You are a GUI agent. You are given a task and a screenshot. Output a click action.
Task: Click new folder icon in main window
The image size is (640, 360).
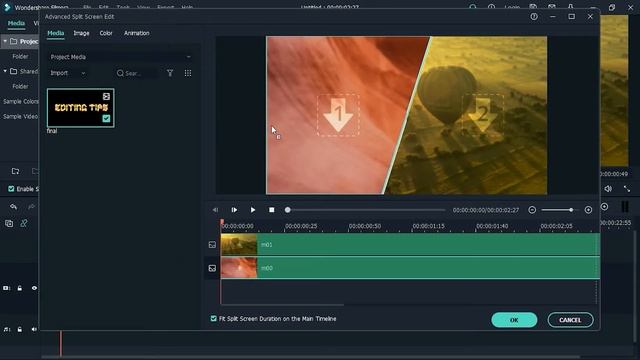pyautogui.click(x=16, y=171)
